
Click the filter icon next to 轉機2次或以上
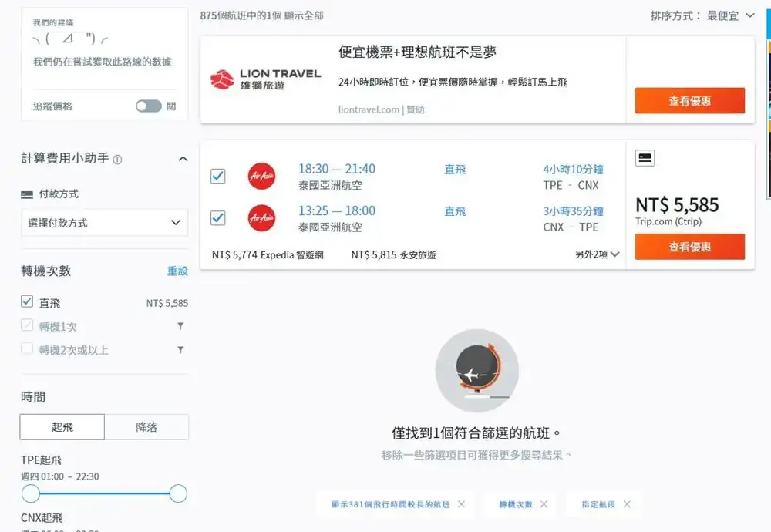click(180, 349)
